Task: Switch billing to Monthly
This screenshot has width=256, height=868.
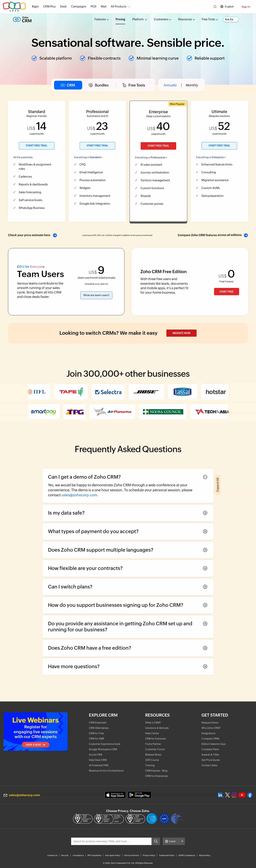Action: coord(192,85)
